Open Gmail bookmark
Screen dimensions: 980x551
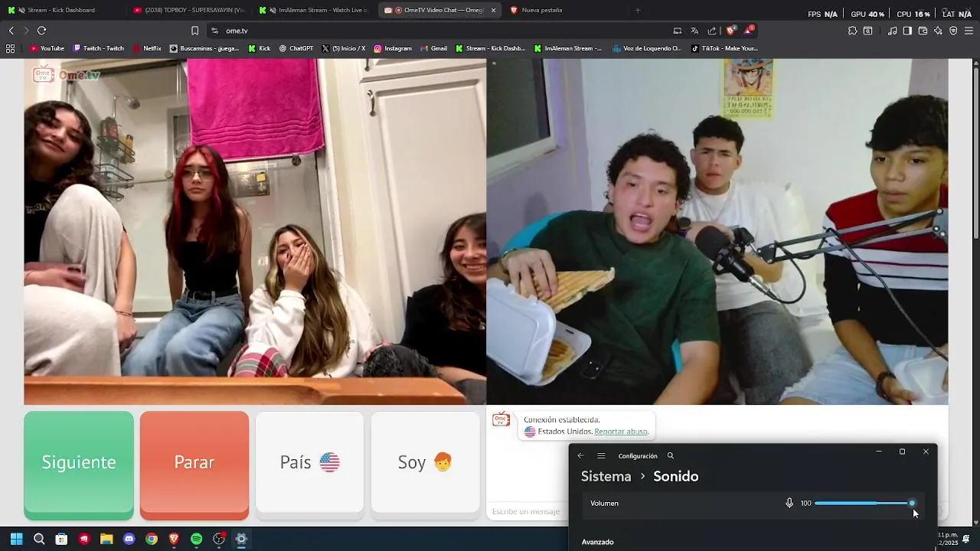[x=433, y=48]
